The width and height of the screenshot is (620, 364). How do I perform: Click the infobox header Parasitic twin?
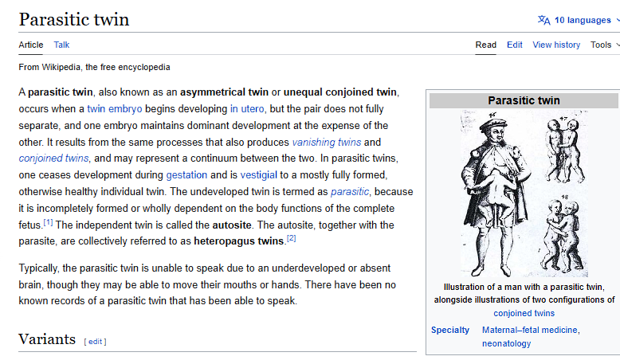(x=524, y=100)
